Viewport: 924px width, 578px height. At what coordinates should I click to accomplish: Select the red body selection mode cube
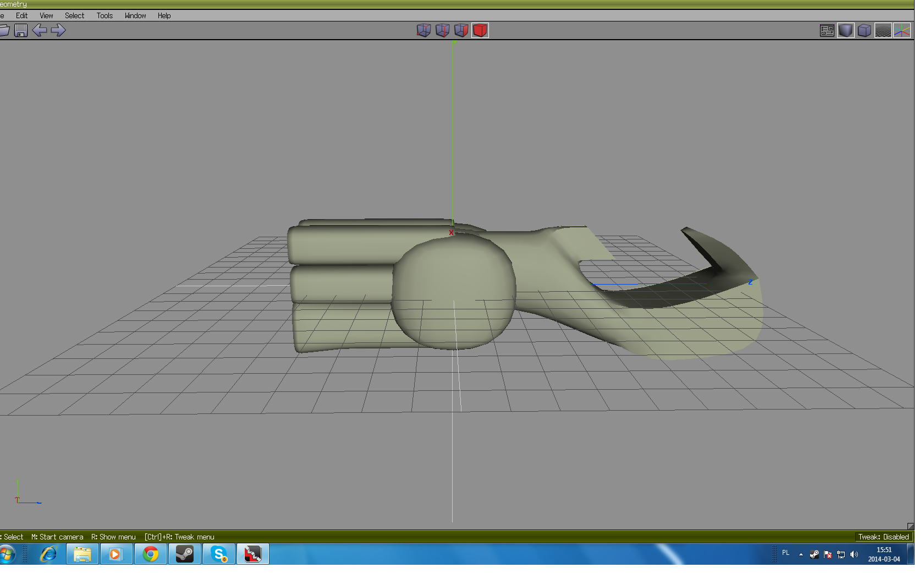click(x=480, y=30)
